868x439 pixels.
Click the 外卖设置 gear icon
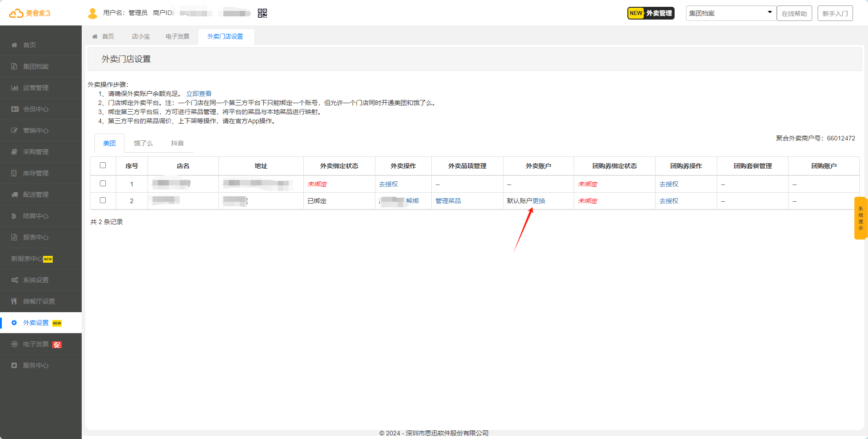click(15, 323)
